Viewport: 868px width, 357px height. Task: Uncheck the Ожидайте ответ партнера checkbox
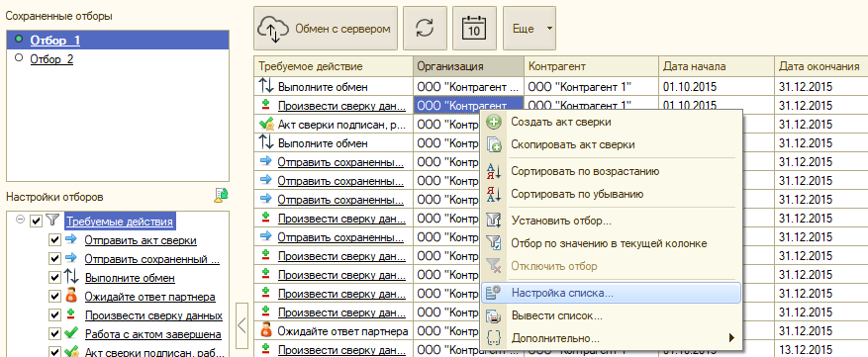point(54,296)
